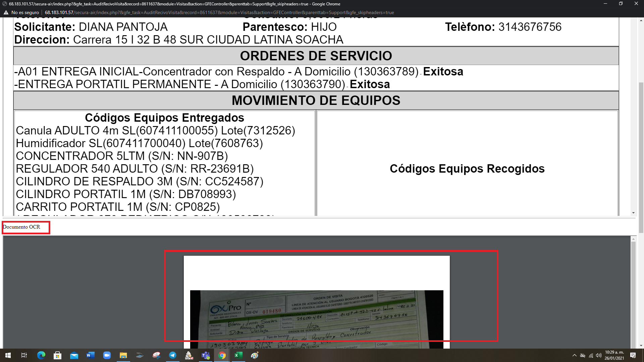
Task: Click the CILINDRO DE RESPALDO 3M line
Action: pos(140,181)
